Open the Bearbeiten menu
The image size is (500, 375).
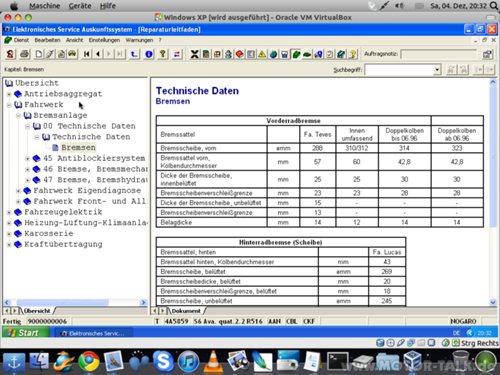point(47,40)
